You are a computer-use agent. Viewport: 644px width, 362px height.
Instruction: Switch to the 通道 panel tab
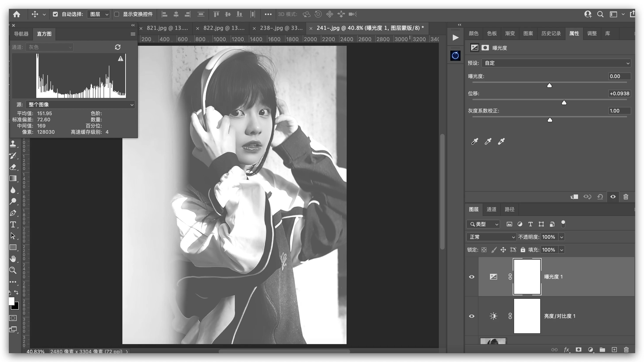tap(491, 209)
